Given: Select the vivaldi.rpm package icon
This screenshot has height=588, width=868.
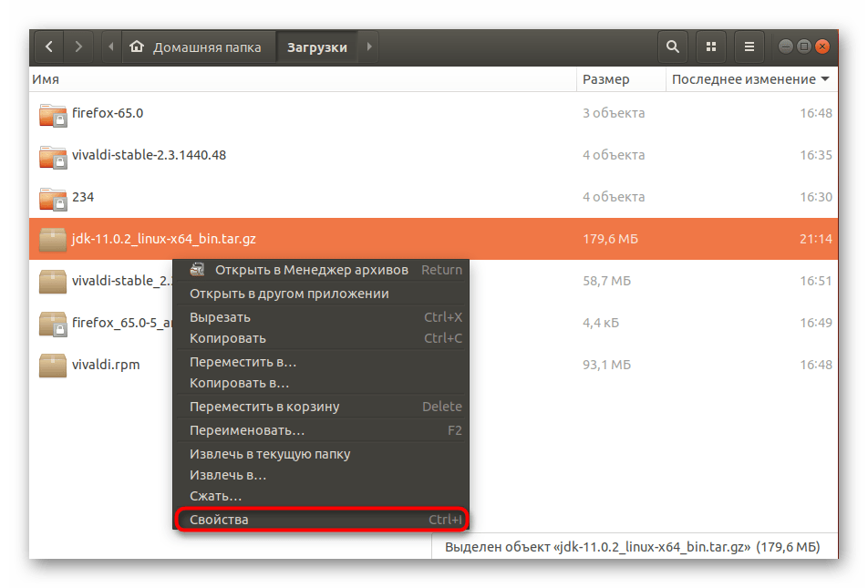Looking at the screenshot, I should (53, 366).
